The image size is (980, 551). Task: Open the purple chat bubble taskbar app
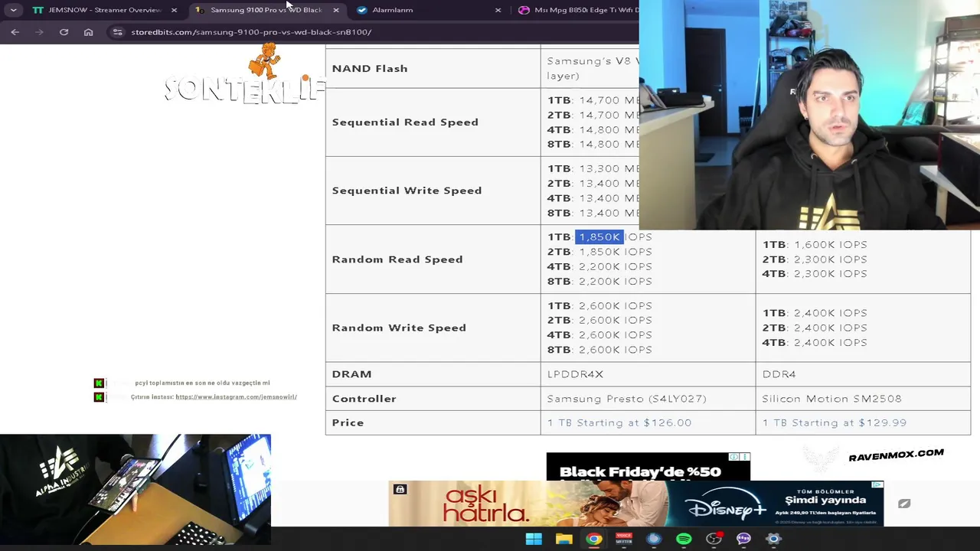point(743,539)
